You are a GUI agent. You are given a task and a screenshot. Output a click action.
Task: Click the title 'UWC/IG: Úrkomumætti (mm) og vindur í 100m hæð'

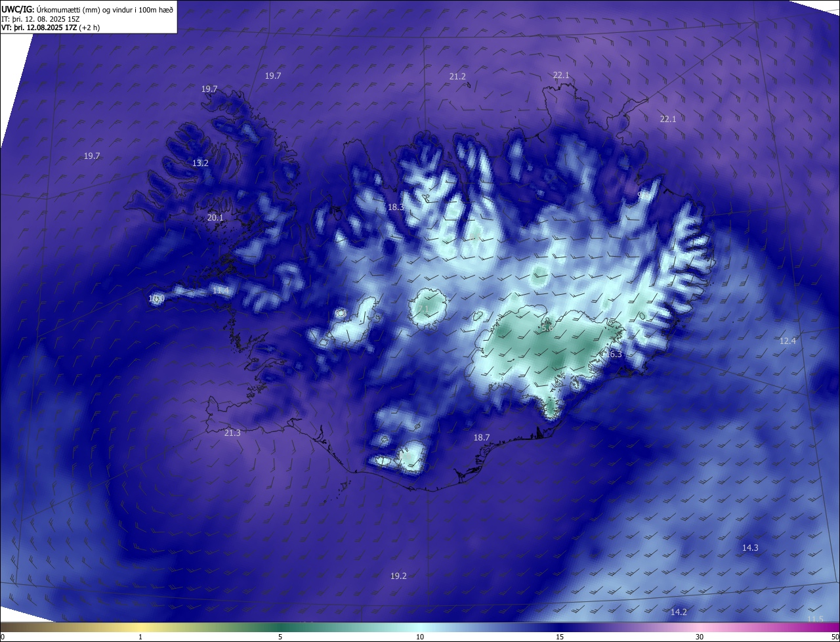(x=87, y=9)
